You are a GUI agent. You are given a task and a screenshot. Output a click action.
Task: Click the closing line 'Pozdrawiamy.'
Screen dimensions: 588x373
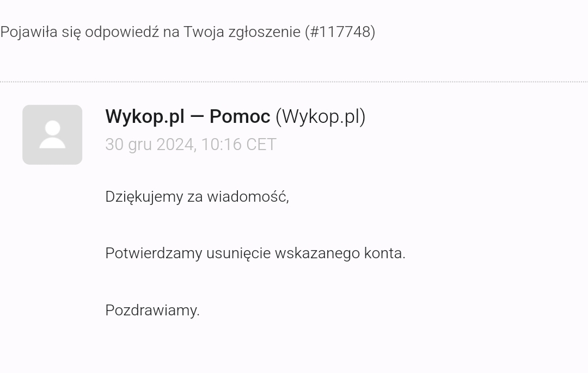click(152, 310)
